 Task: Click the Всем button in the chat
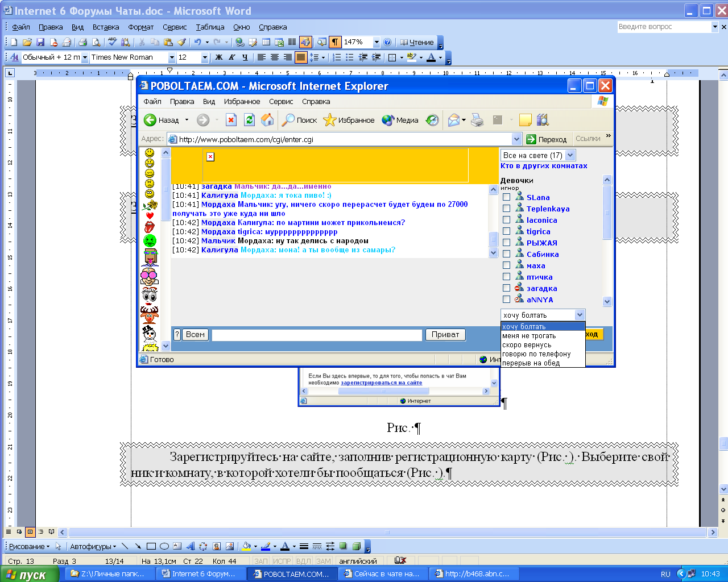195,335
